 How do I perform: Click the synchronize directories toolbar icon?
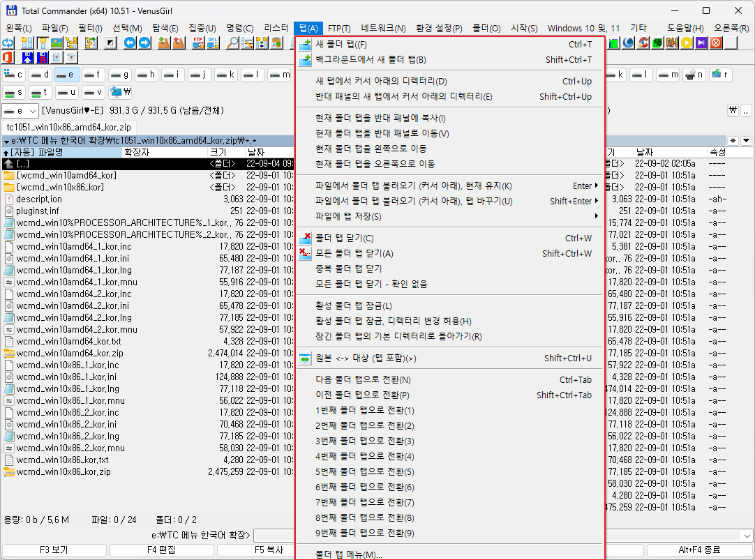click(x=262, y=43)
